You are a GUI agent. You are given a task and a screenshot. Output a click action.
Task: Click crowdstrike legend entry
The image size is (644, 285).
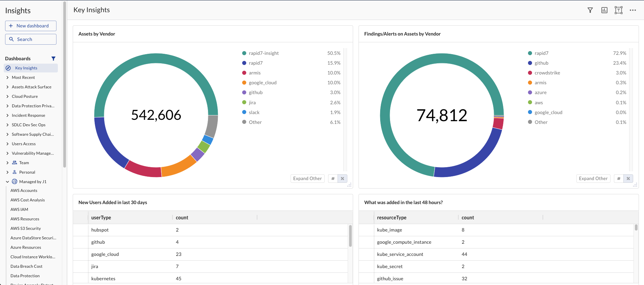click(x=547, y=73)
